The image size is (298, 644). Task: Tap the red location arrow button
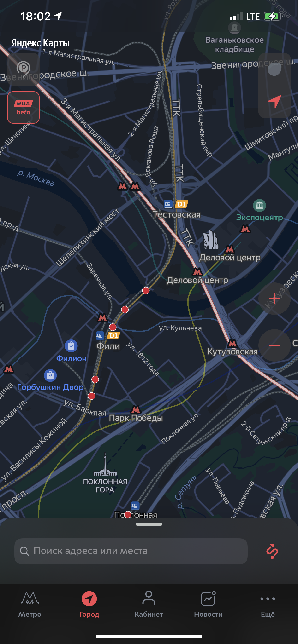click(x=274, y=101)
